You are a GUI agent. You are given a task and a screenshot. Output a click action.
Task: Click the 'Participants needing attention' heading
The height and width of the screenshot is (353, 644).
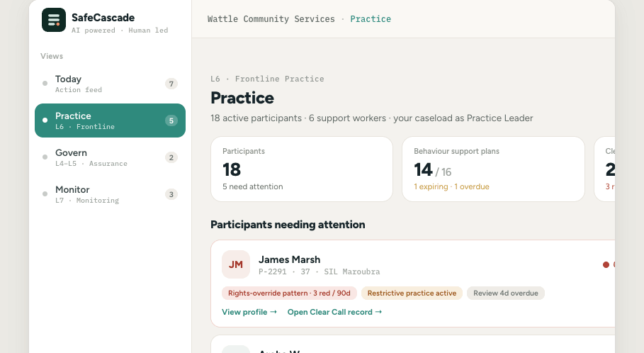[x=288, y=225]
